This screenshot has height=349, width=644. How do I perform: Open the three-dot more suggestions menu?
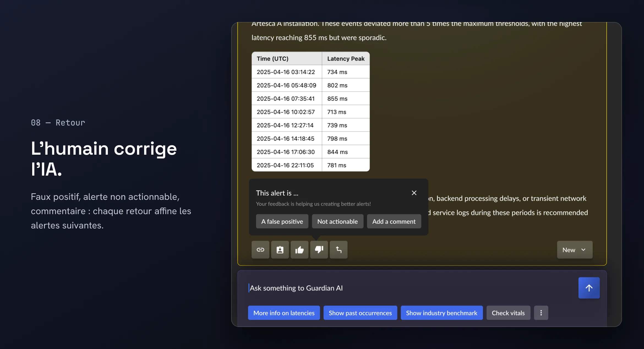pos(541,313)
